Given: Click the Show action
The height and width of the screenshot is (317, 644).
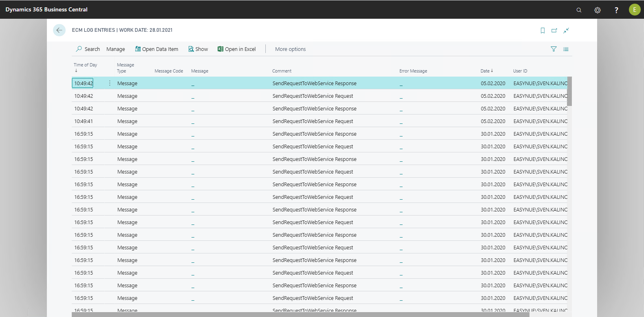Looking at the screenshot, I should point(198,49).
